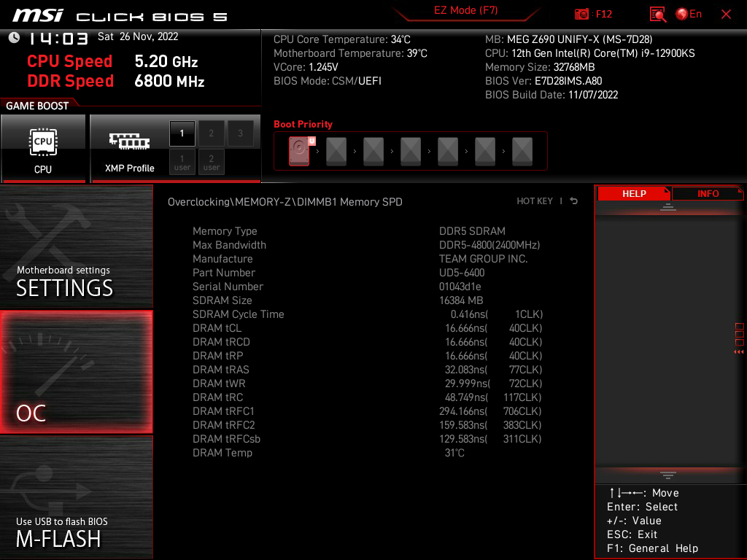
Task: Click the side panel triple-arrow expander
Action: 738,352
